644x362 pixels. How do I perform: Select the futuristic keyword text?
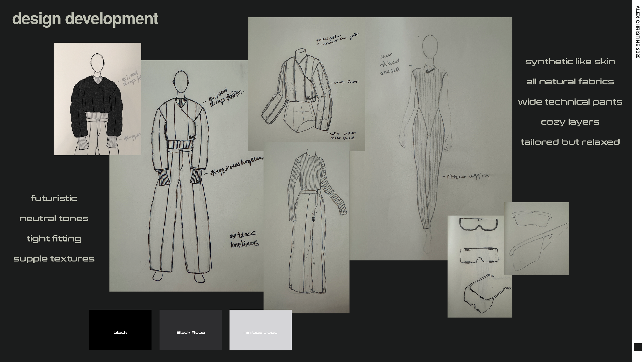pyautogui.click(x=54, y=198)
